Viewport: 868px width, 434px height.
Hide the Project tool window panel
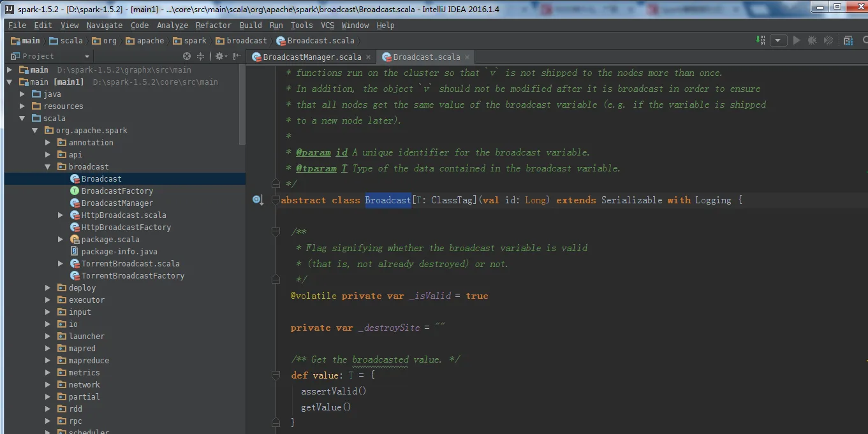236,56
